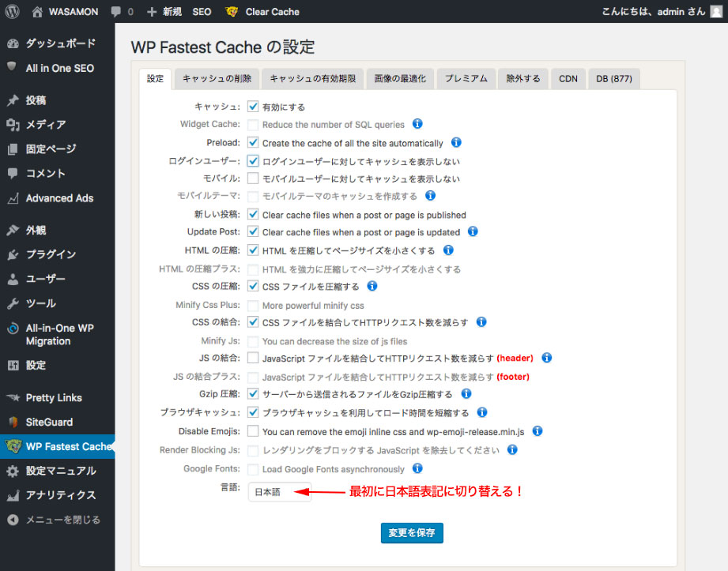Click the tiger icon beside Clear Cache

[232, 12]
